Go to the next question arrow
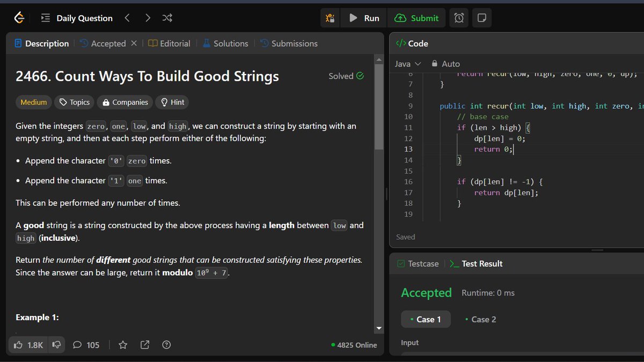644x362 pixels. tap(148, 18)
